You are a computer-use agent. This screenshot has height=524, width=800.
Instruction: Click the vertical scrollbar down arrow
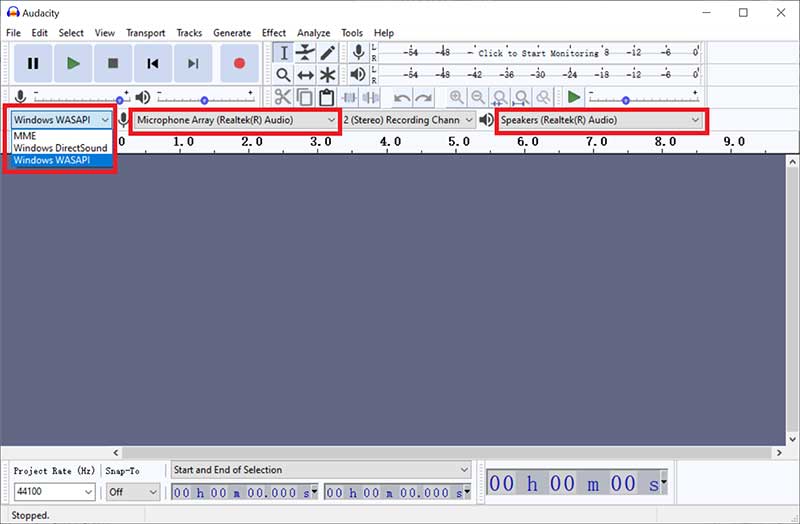pos(792,439)
